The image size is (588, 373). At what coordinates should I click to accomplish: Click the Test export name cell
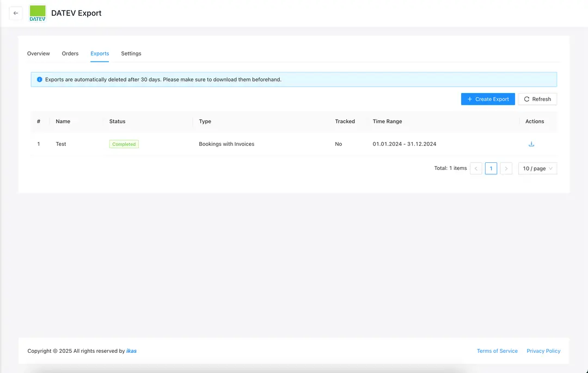61,144
